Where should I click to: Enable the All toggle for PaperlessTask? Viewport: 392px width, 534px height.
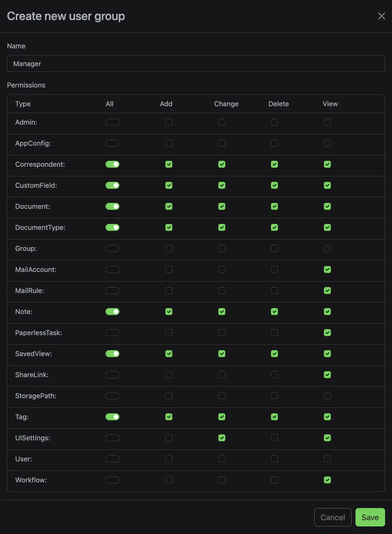pyautogui.click(x=112, y=333)
